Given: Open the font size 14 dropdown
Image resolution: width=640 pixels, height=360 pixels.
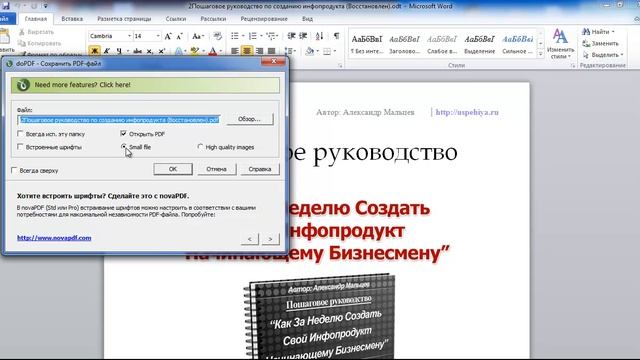Looking at the screenshot, I should [x=158, y=36].
